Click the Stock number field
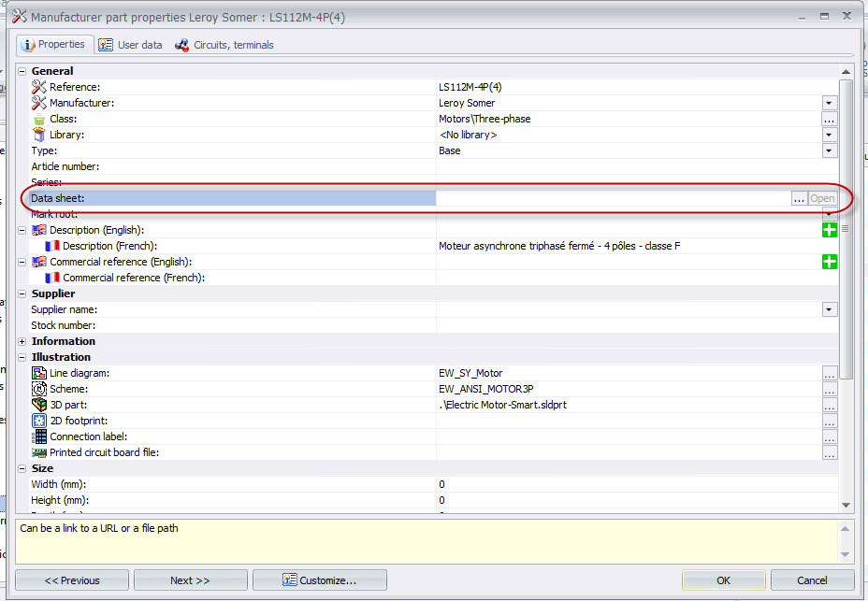This screenshot has height=601, width=868. coord(637,325)
